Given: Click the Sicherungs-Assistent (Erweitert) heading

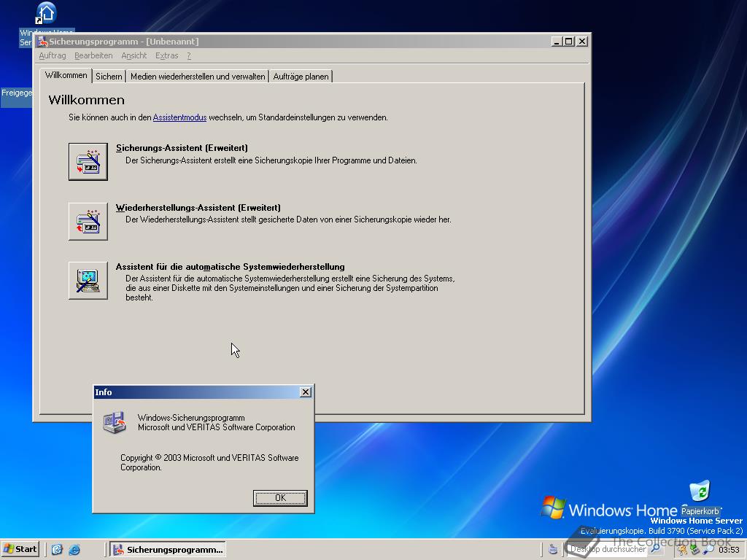Looking at the screenshot, I should point(182,148).
